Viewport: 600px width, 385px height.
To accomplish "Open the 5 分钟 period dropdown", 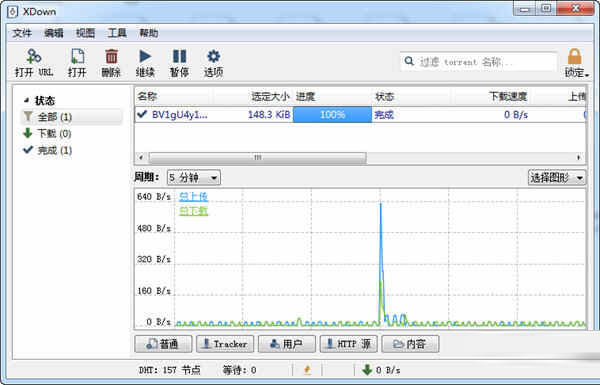I will pos(194,177).
